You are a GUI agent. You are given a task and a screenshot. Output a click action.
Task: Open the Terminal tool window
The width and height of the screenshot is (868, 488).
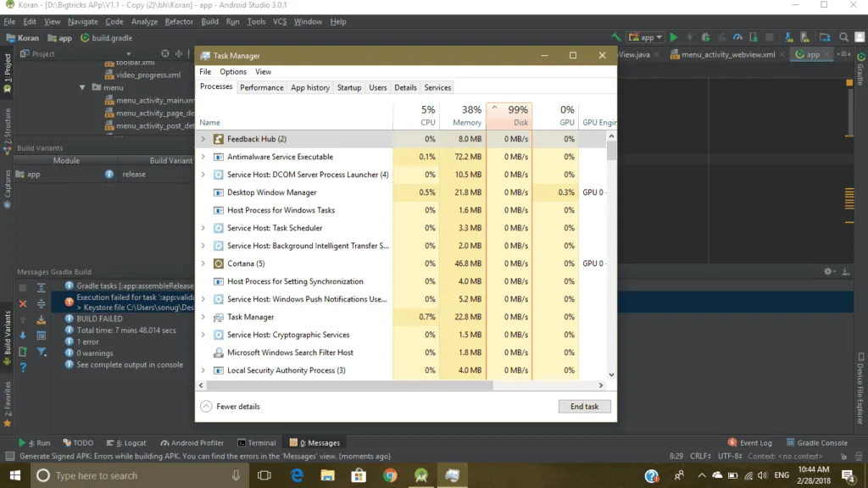click(257, 442)
